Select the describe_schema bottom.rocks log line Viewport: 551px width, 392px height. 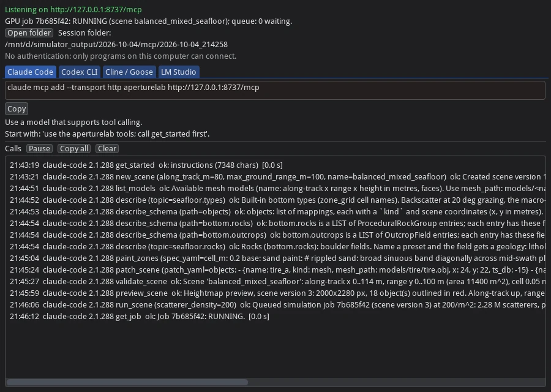click(277, 223)
